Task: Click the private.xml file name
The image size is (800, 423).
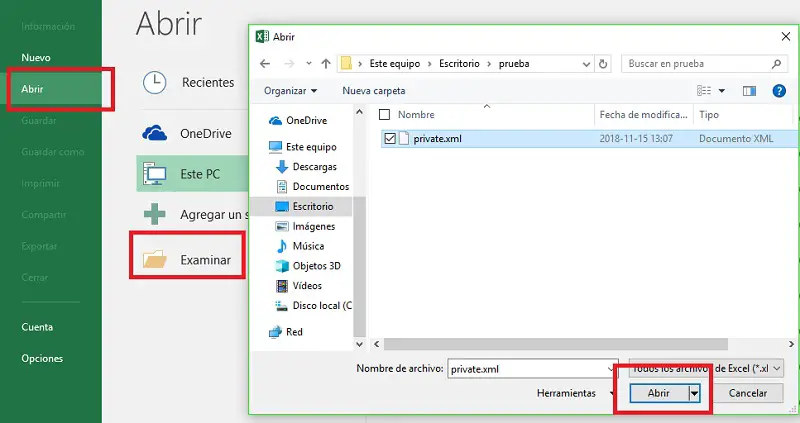Action: click(x=437, y=139)
